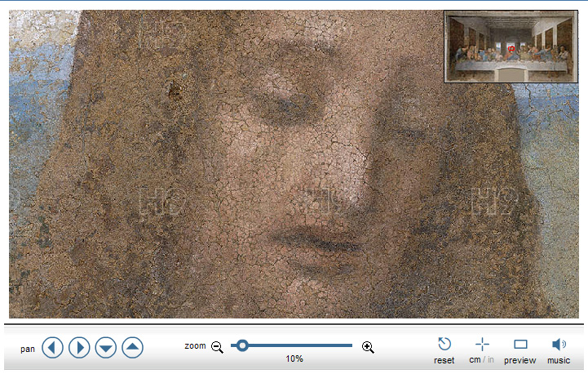This screenshot has height=374, width=588.
Task: Pan the image down with the arrow button
Action: click(106, 347)
